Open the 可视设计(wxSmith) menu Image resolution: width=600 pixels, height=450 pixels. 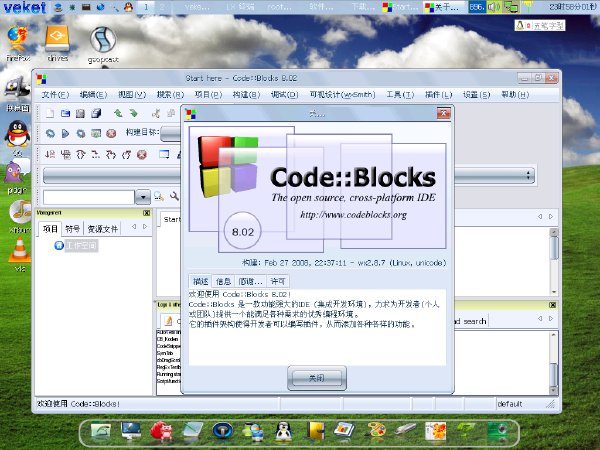click(342, 95)
